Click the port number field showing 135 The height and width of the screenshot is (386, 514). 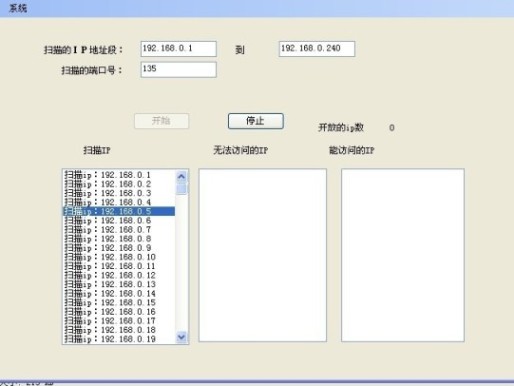178,69
